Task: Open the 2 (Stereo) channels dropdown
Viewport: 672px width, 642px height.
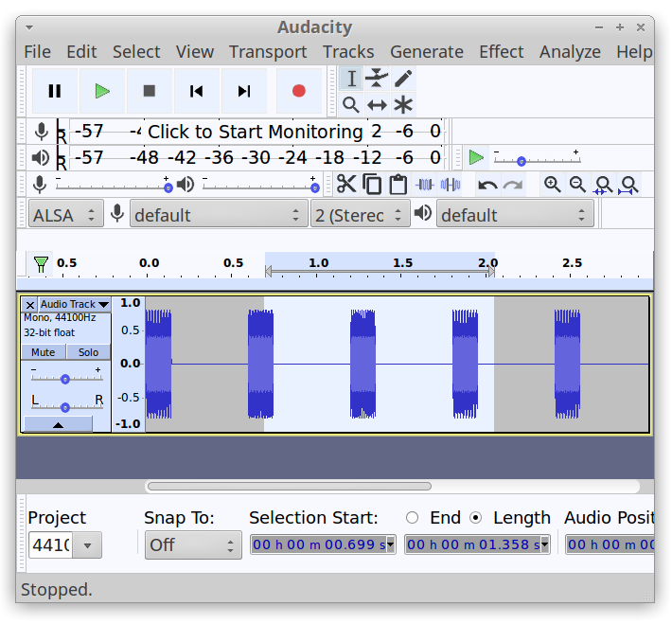Action: tap(361, 214)
